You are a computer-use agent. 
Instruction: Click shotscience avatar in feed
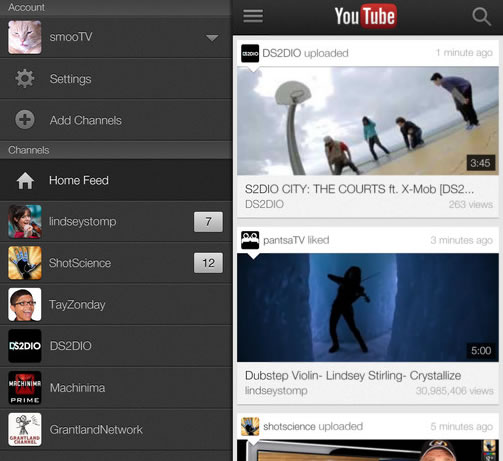(x=250, y=426)
